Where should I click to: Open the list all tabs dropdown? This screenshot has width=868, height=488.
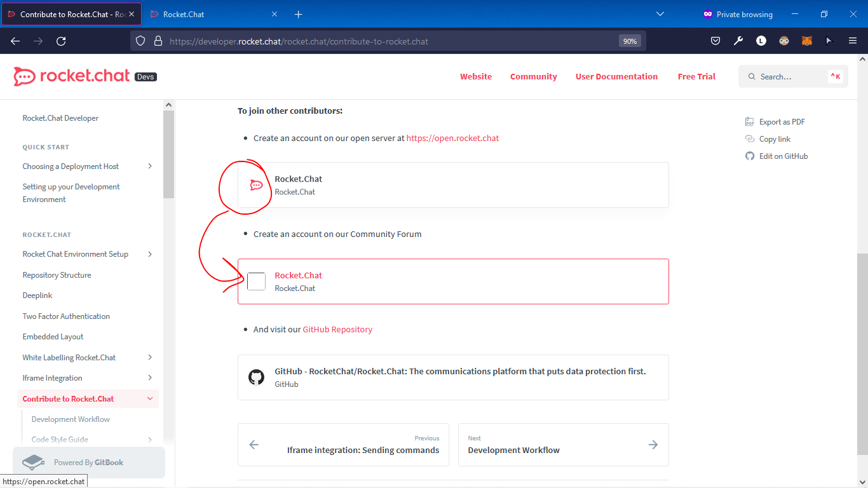coord(660,14)
